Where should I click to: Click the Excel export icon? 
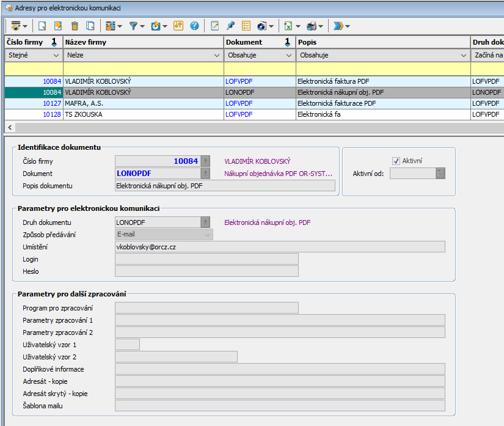(x=288, y=26)
